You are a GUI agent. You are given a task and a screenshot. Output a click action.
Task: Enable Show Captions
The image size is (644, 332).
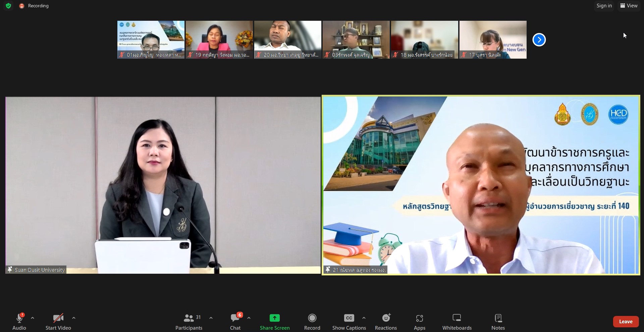coord(349,322)
